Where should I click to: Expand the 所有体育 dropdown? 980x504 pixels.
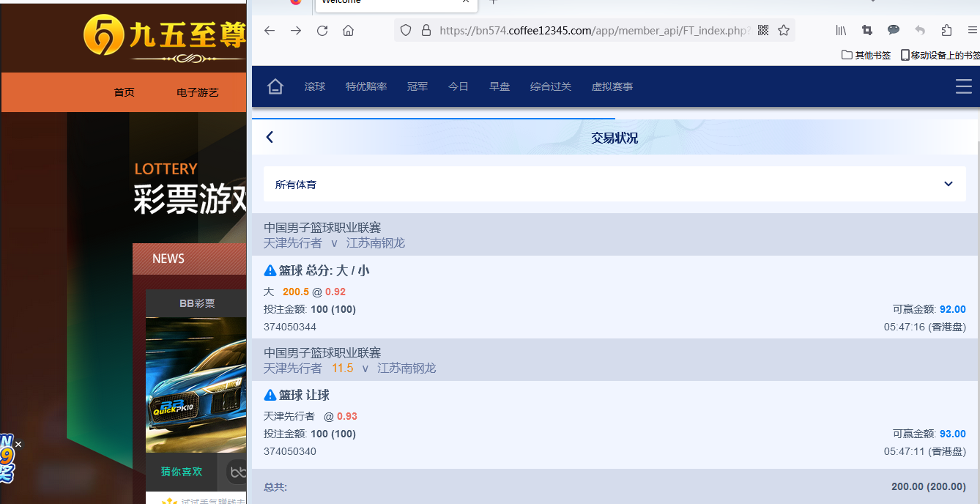615,184
